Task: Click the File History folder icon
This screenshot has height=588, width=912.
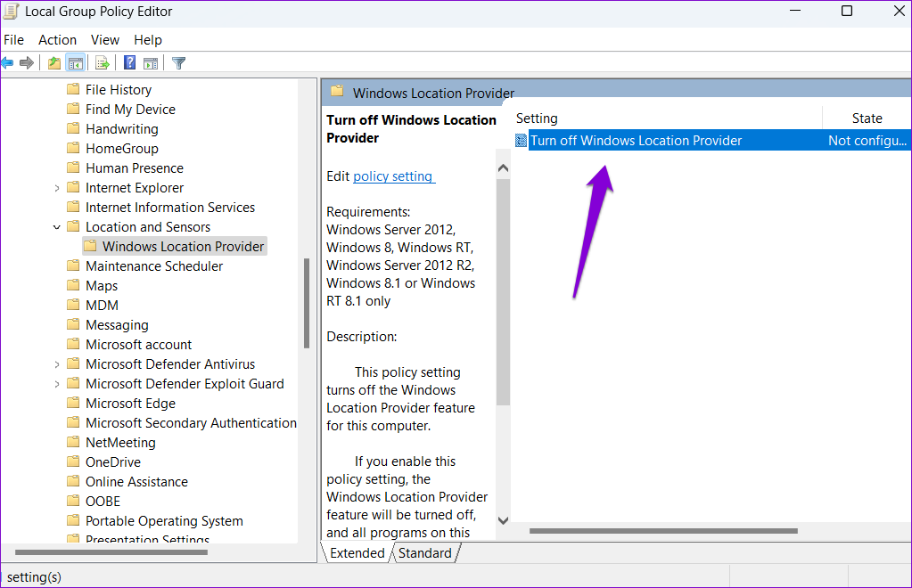Action: click(73, 89)
